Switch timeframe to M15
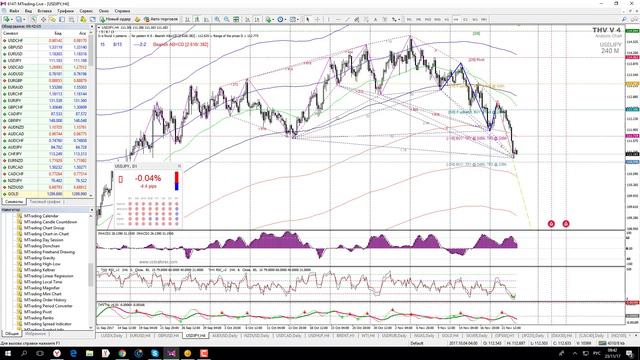 coord(428,19)
